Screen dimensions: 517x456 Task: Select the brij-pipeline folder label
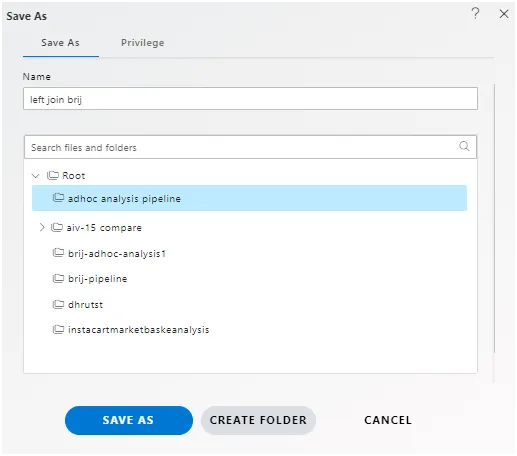98,279
